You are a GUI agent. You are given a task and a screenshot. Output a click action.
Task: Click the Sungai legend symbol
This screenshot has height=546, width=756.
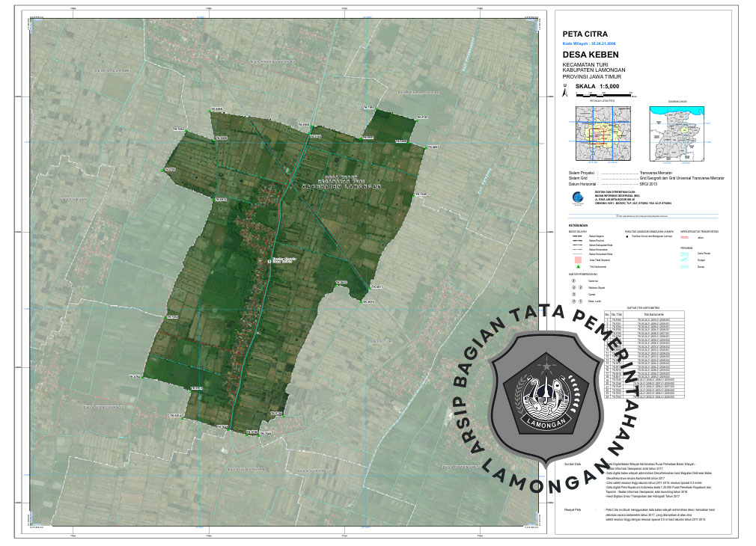coord(685,260)
